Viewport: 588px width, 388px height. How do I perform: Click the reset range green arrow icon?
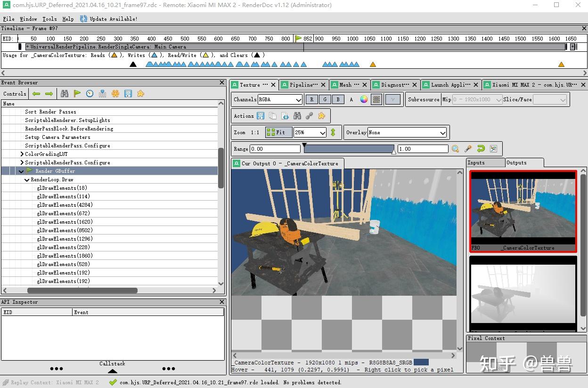tap(481, 149)
